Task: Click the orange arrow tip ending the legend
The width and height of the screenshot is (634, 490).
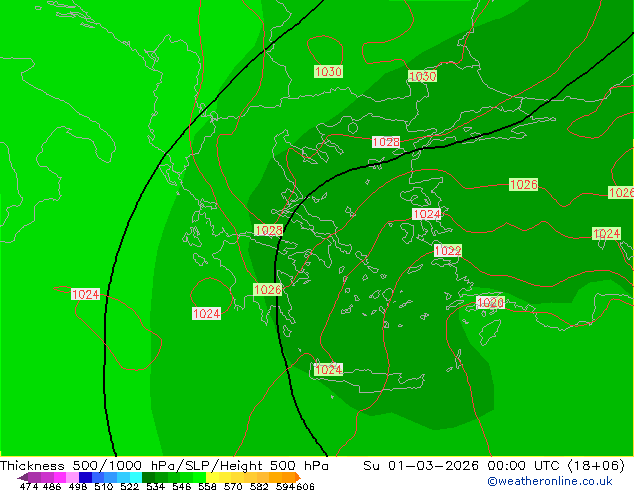Action: (x=298, y=477)
